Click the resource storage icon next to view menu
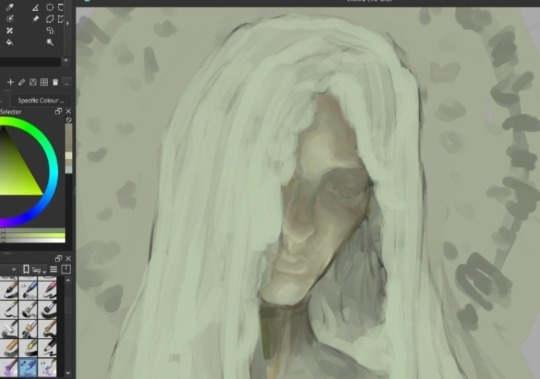 click(66, 270)
